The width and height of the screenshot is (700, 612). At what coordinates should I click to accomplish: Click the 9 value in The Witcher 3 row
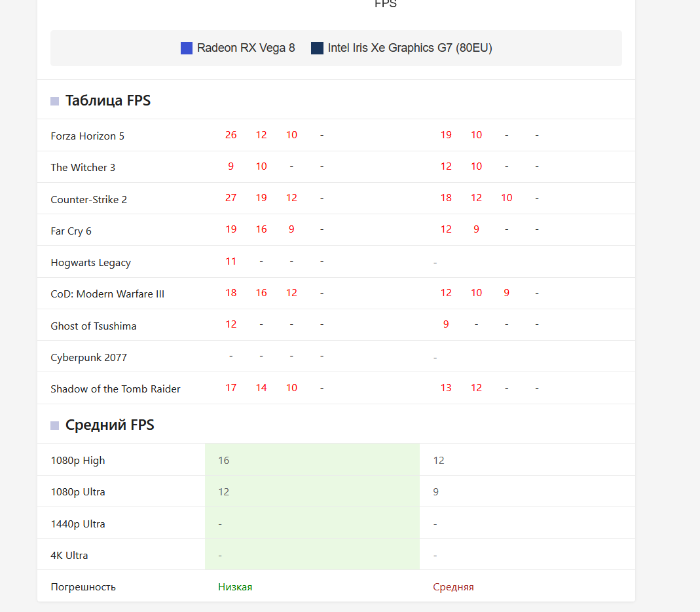coord(230,166)
